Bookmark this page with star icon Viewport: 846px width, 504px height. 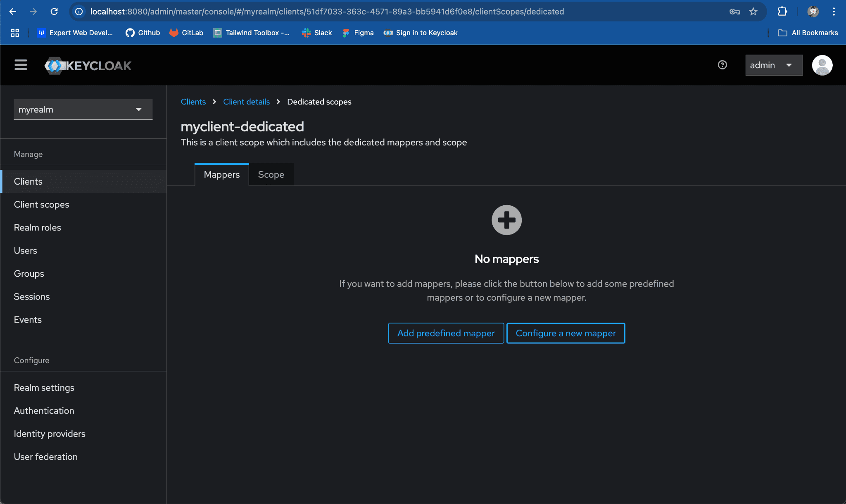753,12
